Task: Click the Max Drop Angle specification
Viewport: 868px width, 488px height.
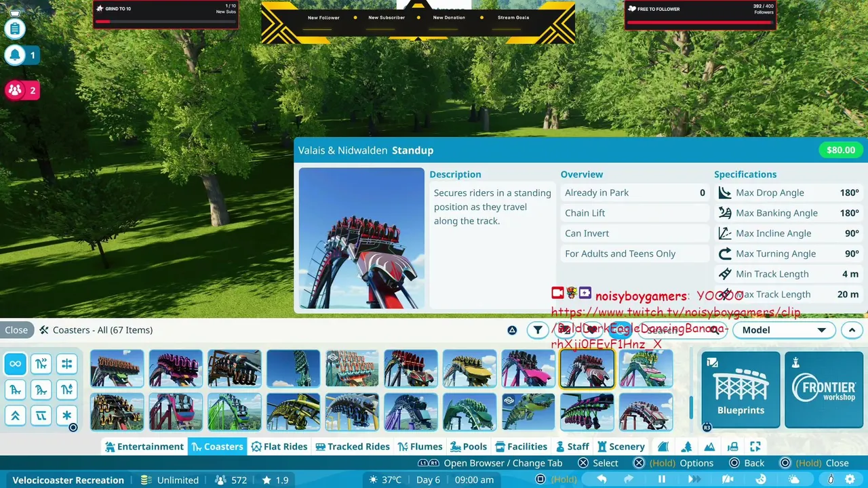Action: (x=788, y=192)
